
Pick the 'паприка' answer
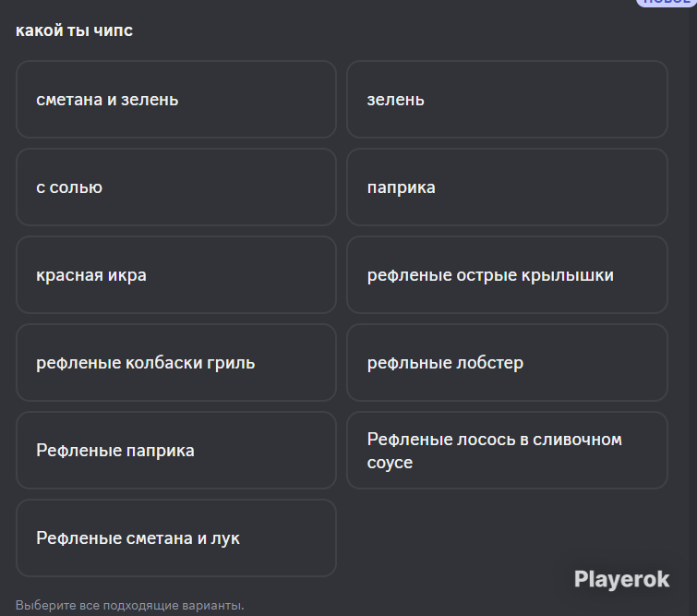(x=507, y=187)
